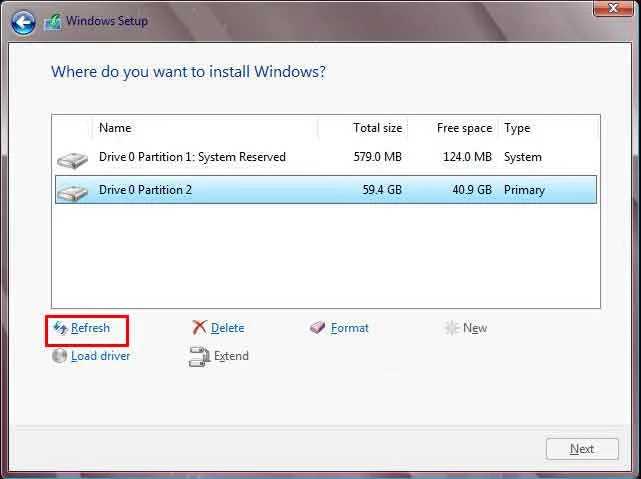Click the 579.0 MB total size cell

point(378,157)
